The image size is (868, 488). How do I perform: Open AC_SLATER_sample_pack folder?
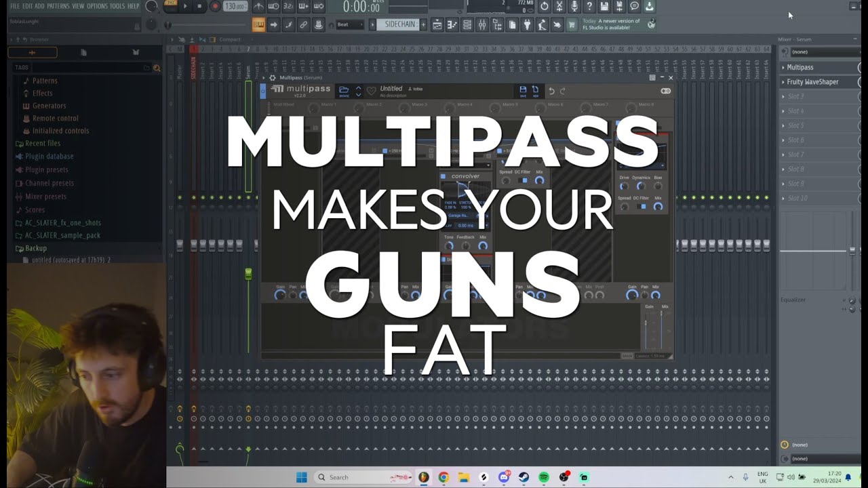(x=62, y=235)
